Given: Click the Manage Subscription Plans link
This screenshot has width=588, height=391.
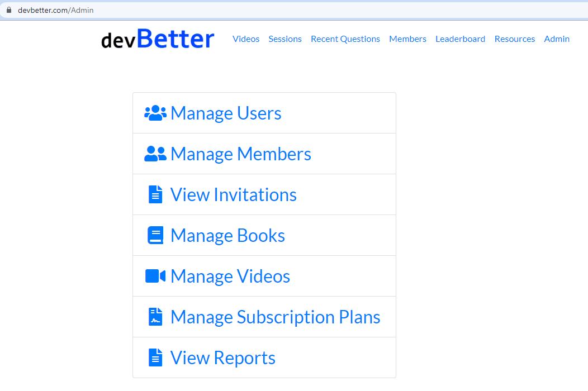Looking at the screenshot, I should point(276,316).
